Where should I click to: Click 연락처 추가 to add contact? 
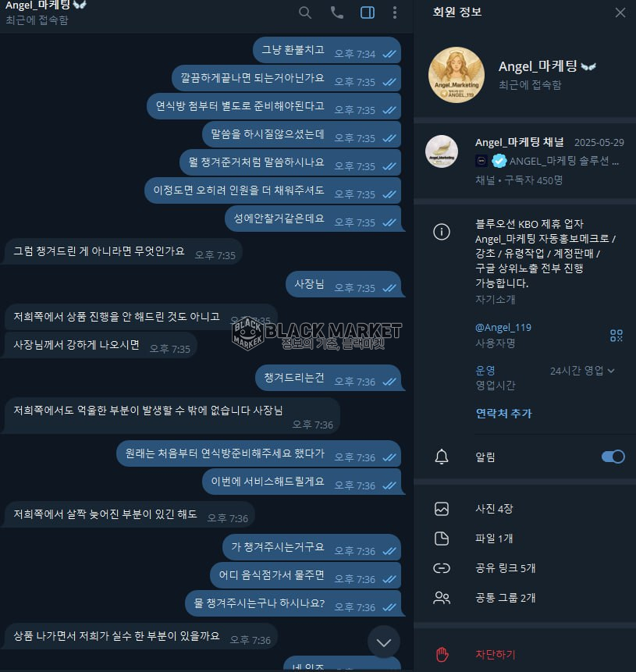(x=503, y=413)
